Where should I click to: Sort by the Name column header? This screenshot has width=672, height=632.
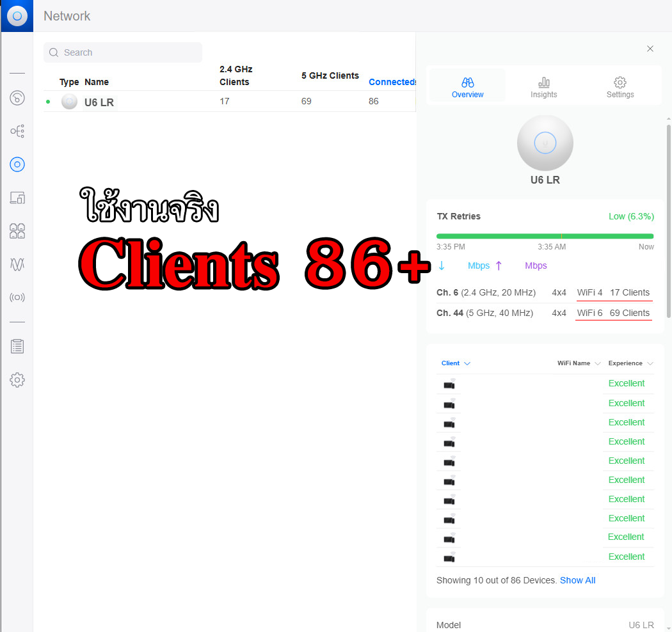point(97,82)
